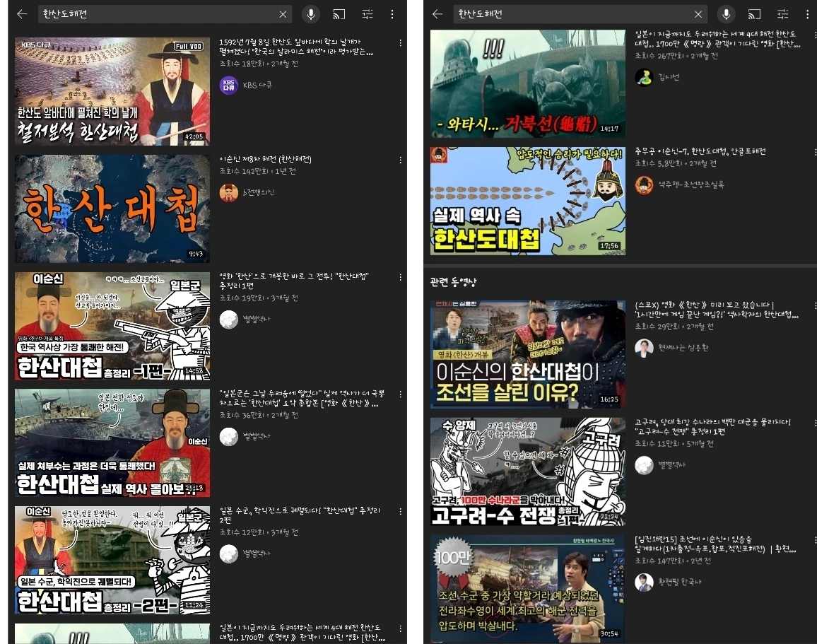Tap 현재사는 심용환 channel name
817x644 pixels.
[x=683, y=348]
